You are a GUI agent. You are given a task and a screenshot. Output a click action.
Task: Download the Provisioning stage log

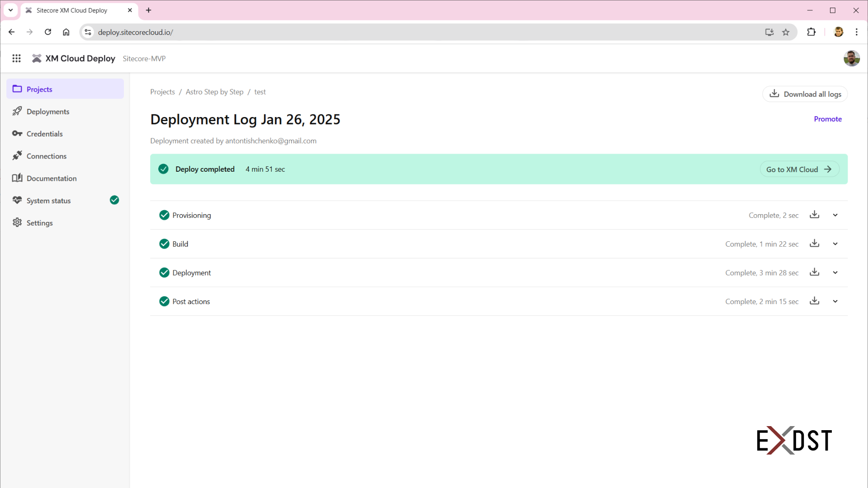point(814,215)
